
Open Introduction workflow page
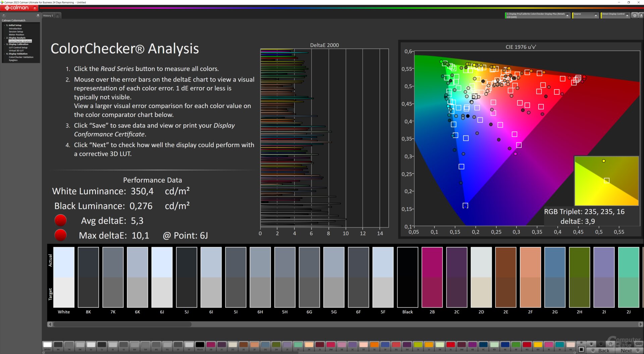tap(15, 29)
